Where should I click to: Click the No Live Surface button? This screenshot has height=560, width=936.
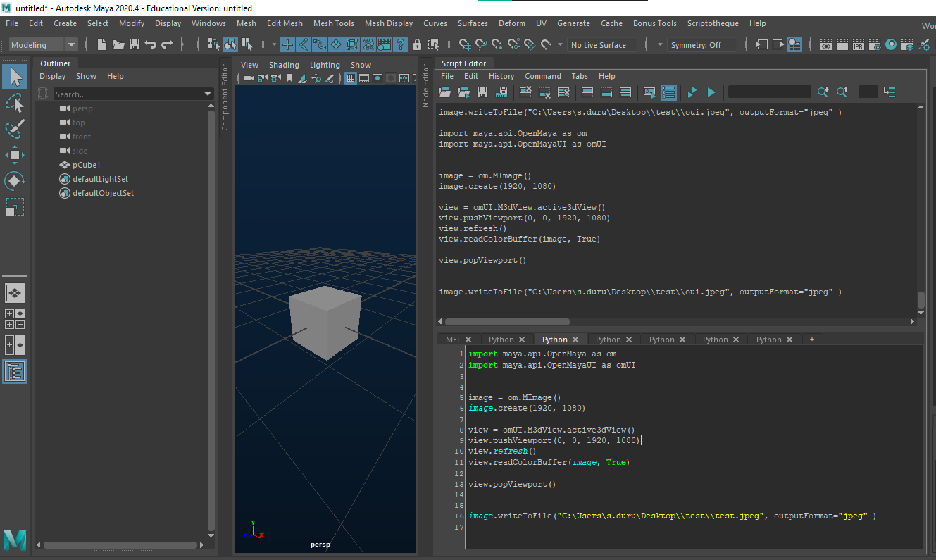(x=601, y=44)
